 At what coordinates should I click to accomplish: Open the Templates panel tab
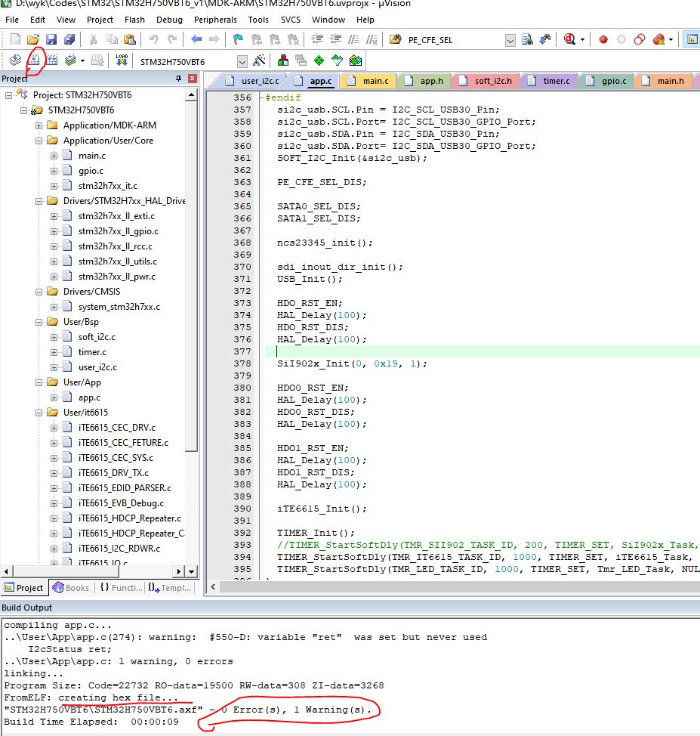pos(169,588)
